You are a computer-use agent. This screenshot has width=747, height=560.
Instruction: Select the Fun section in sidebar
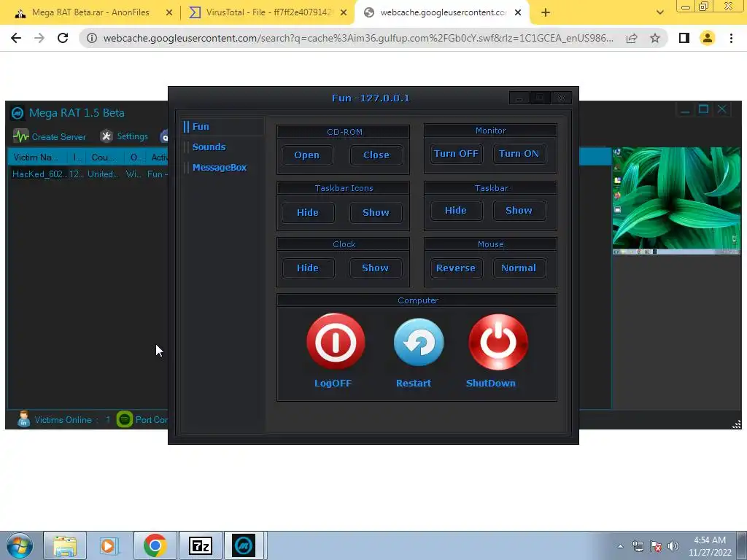pos(223,127)
